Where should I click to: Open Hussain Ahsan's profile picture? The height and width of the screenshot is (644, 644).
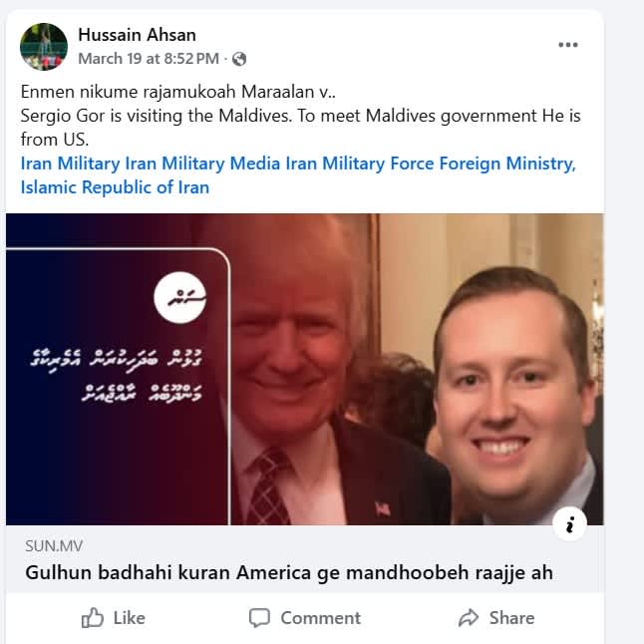pyautogui.click(x=44, y=47)
